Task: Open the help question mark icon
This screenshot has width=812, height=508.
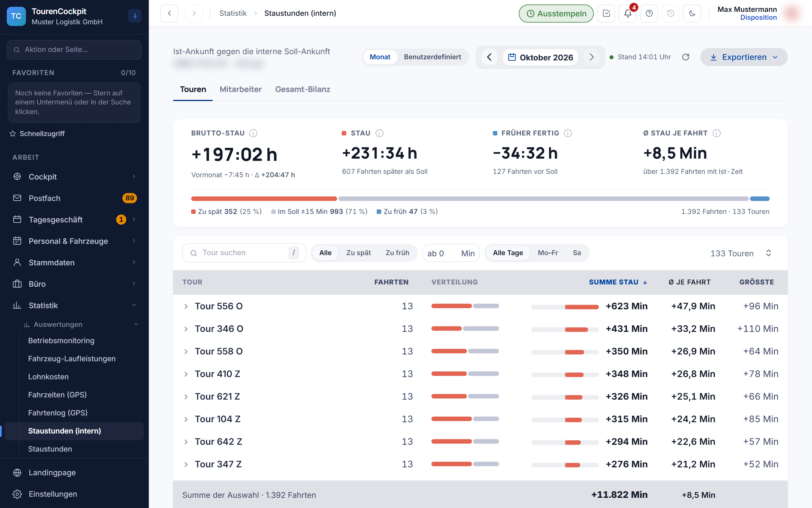Action: (649, 14)
